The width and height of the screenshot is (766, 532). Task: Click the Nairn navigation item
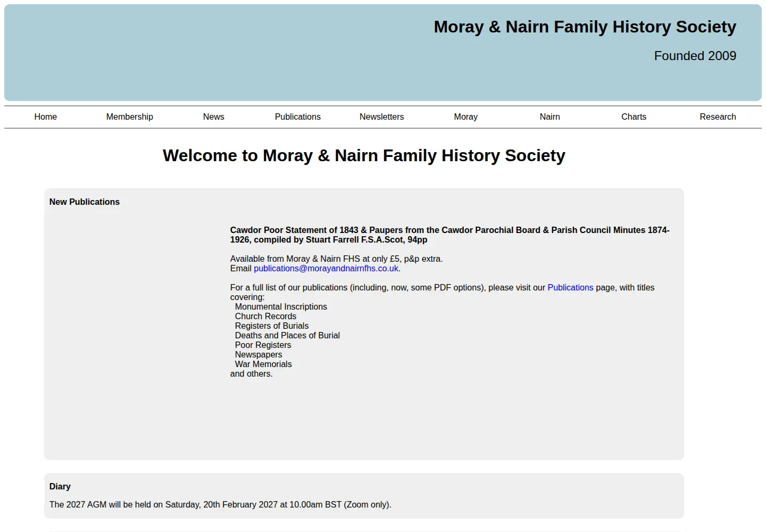point(550,117)
